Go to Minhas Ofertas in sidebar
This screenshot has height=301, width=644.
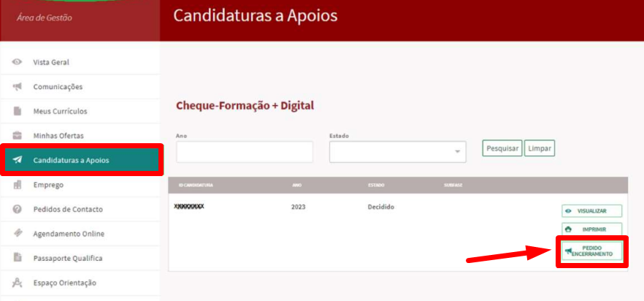(58, 136)
